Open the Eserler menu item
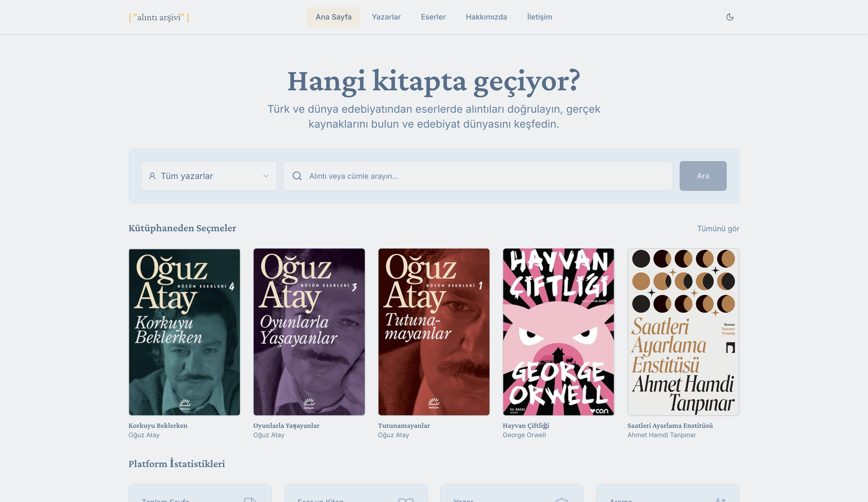868x502 pixels. (433, 17)
